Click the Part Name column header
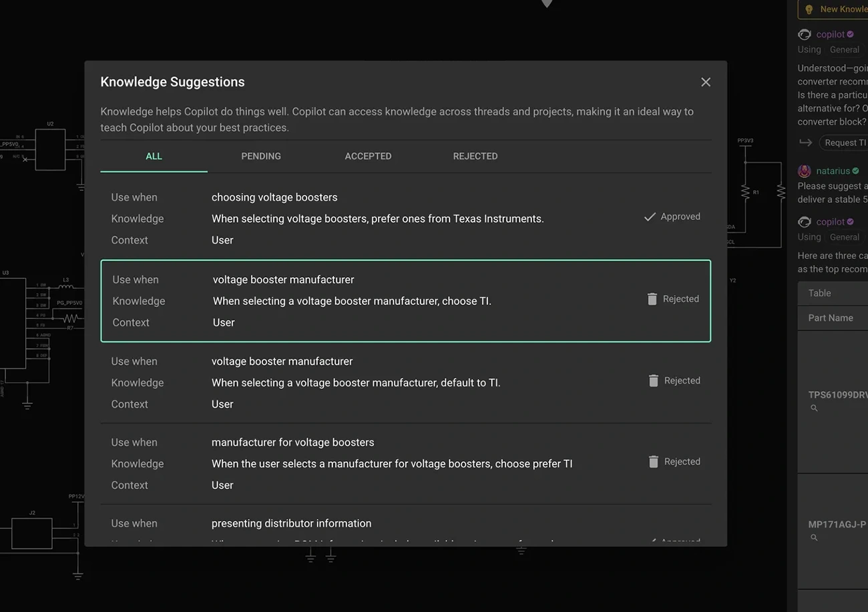Image resolution: width=868 pixels, height=612 pixels. [x=831, y=318]
